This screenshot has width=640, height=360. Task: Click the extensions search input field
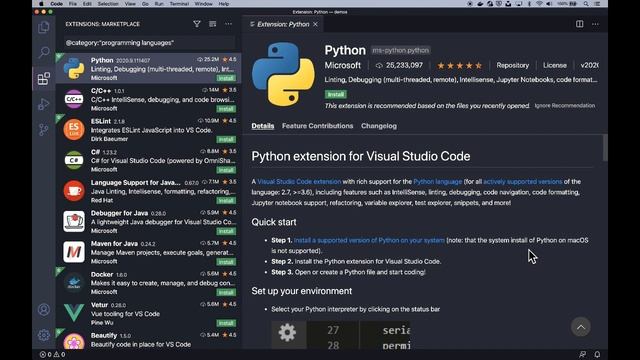pyautogui.click(x=149, y=43)
